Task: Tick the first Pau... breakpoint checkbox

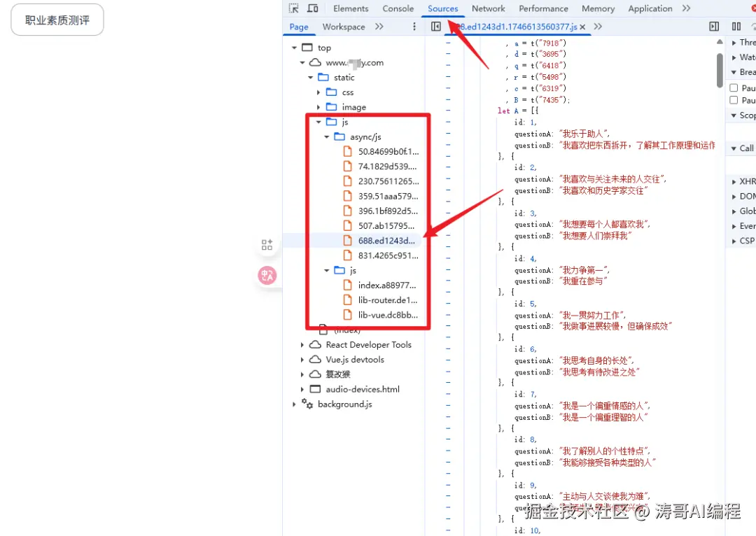Action: [734, 87]
